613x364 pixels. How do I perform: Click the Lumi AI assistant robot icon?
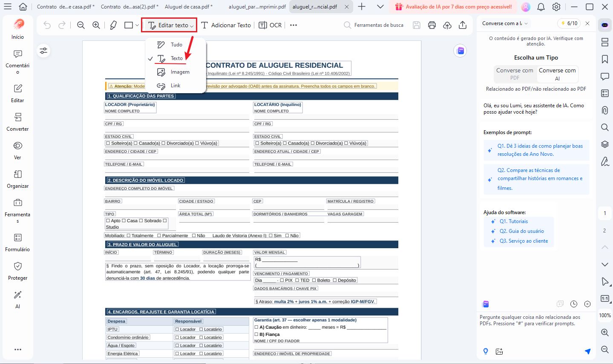coord(604,25)
